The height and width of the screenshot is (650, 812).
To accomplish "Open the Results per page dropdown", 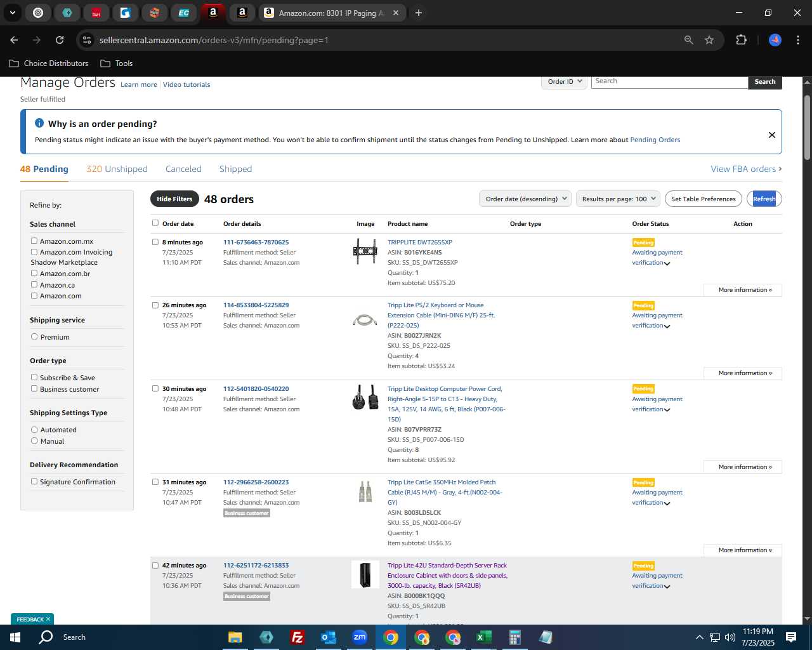I will tap(619, 199).
